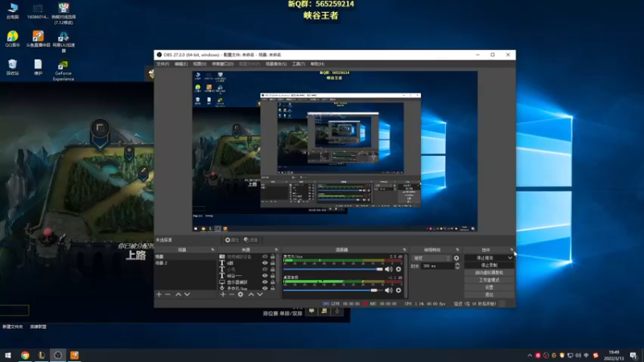The height and width of the screenshot is (362, 644).
Task: Open 此电脑 desktop icon
Action: click(x=13, y=10)
